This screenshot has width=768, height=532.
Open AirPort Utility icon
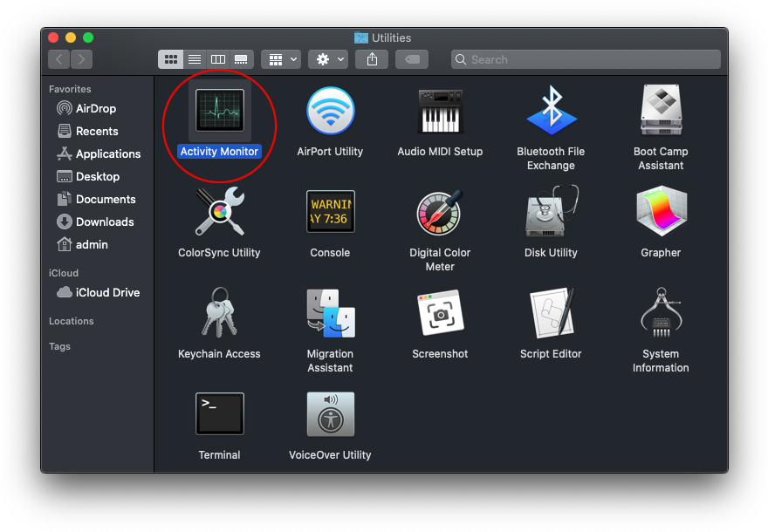pyautogui.click(x=330, y=111)
